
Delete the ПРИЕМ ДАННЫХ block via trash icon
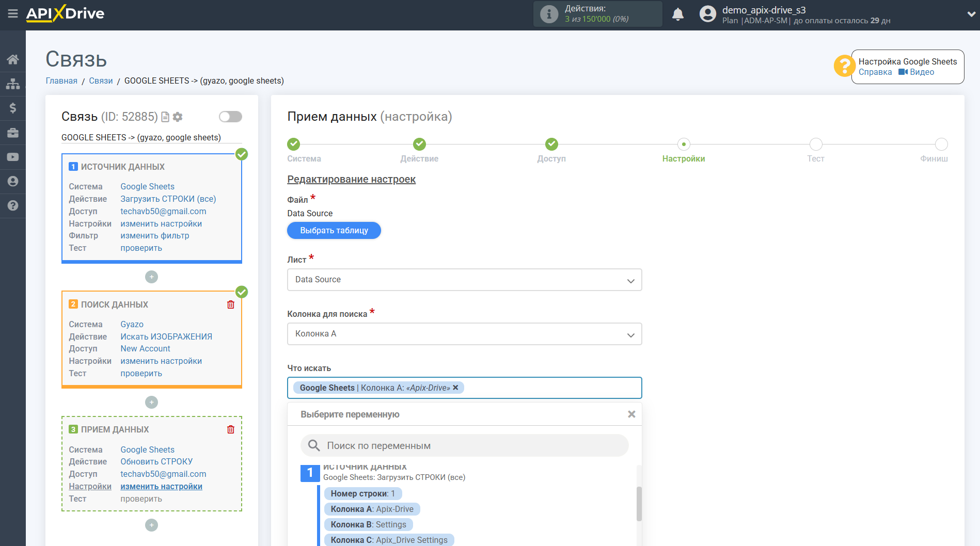231,429
